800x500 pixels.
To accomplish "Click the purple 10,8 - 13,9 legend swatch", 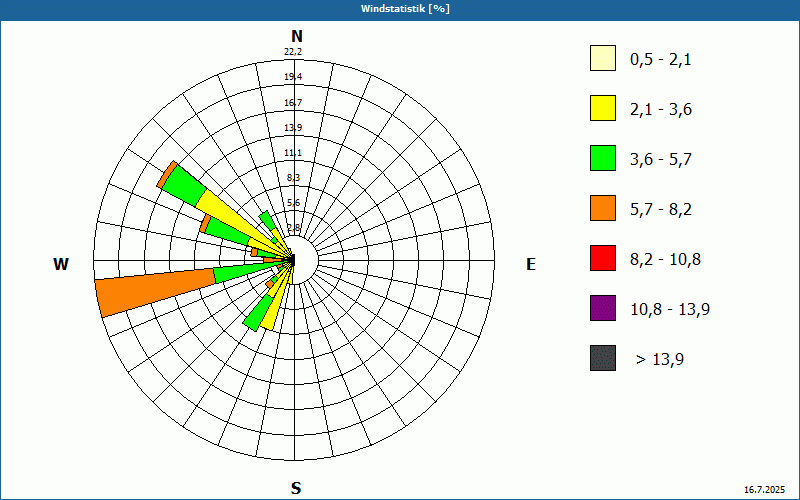I will click(x=603, y=308).
